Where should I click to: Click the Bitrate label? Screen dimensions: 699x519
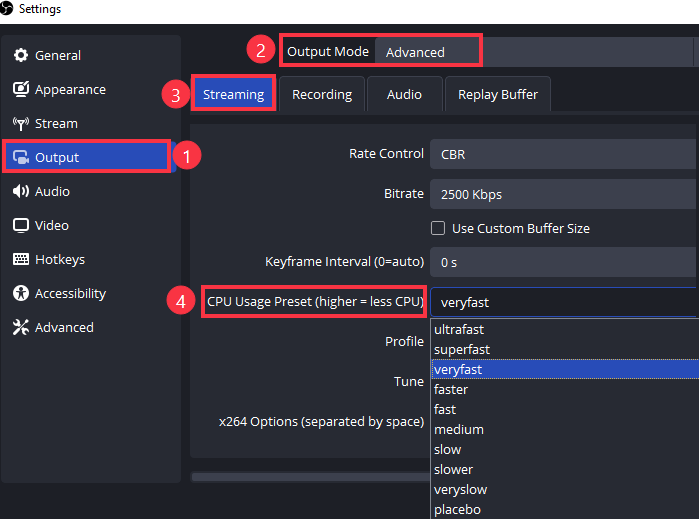[x=404, y=194]
